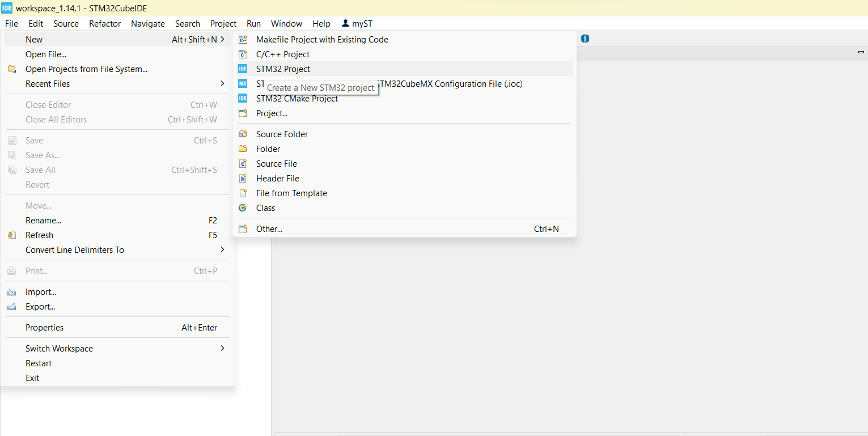Click Project... entry in New submenu
This screenshot has width=868, height=436.
[404, 113]
